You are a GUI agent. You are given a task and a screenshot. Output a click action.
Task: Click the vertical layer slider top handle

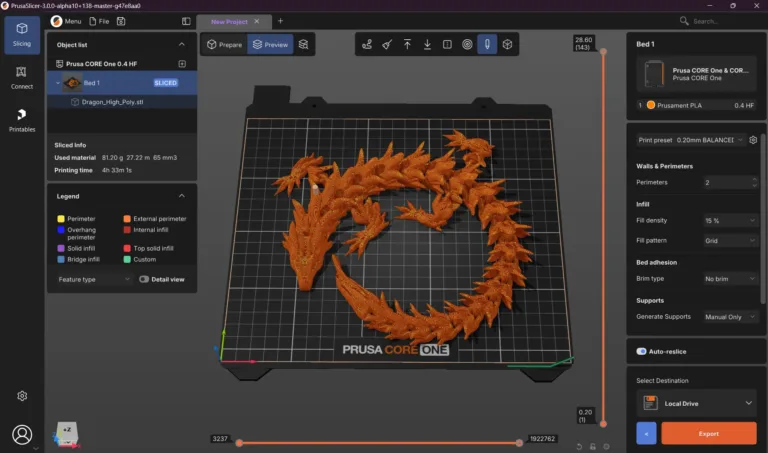pyautogui.click(x=603, y=51)
